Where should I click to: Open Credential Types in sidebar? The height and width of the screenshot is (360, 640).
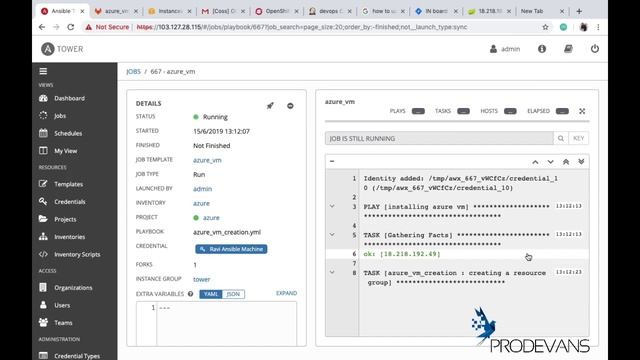(77, 356)
